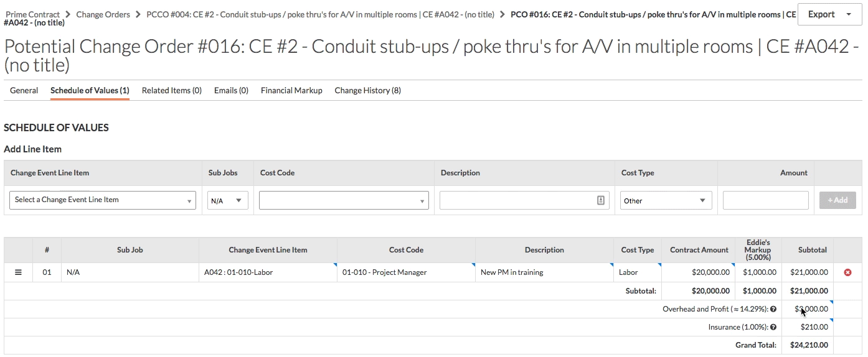This screenshot has width=868, height=357.
Task: Open the Emails tab
Action: [x=231, y=91]
